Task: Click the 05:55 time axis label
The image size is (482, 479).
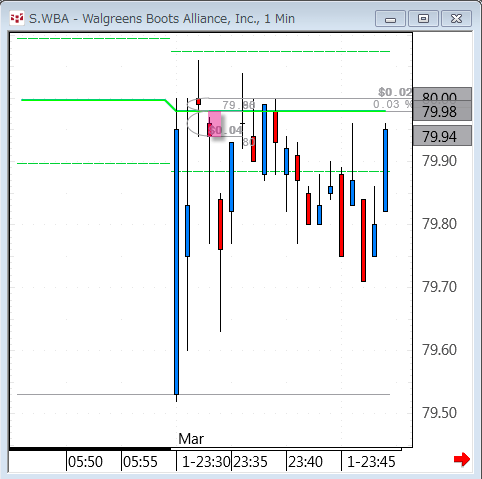Action: 140,462
